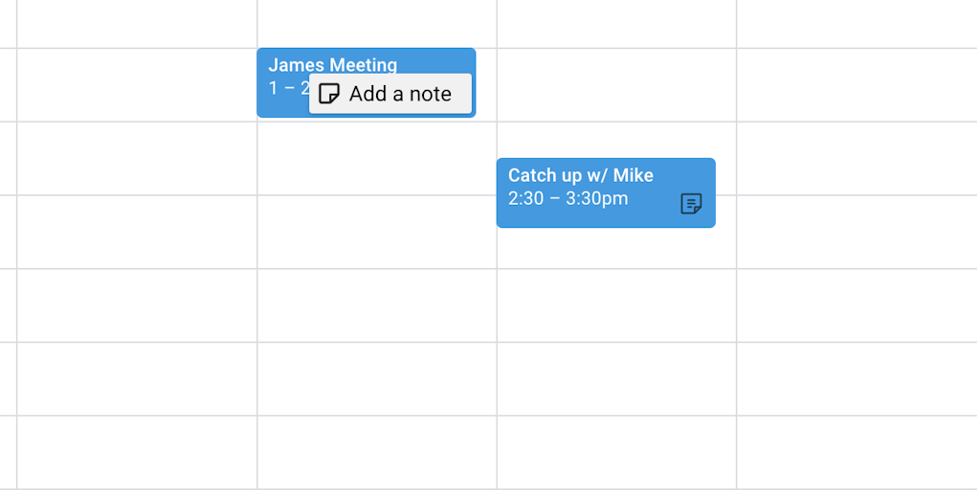Click the empty cell right of Catch up w/ Mike event
The width and height of the screenshot is (980, 490).
tap(857, 191)
